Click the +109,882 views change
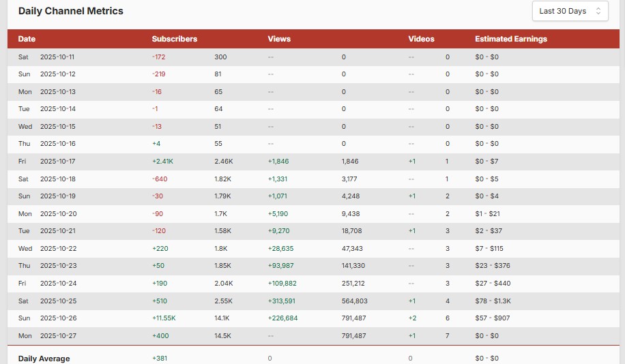The height and width of the screenshot is (364, 625). tap(282, 283)
